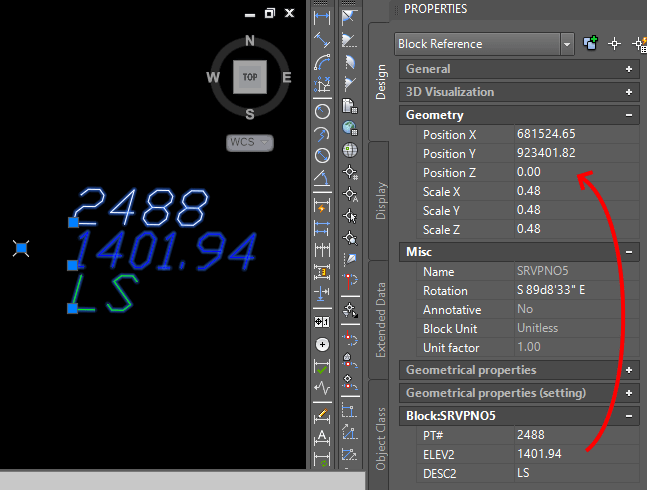Select the Quick Dimension lightning tool
Viewport: 647px width, 490px height.
pyautogui.click(x=322, y=206)
